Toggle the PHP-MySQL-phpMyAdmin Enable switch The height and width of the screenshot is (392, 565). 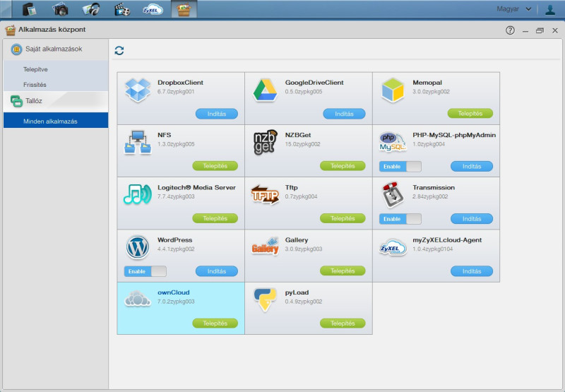pos(400,167)
